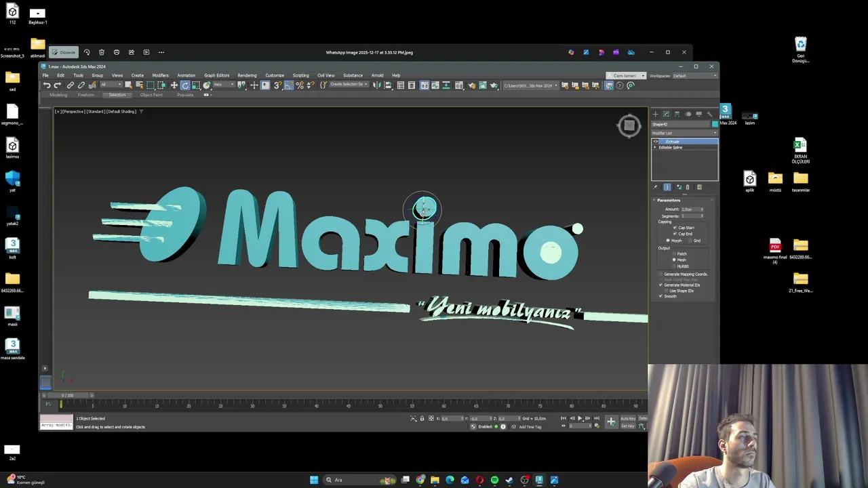Open the Graph Editors menu
The image size is (868, 488).
point(217,75)
